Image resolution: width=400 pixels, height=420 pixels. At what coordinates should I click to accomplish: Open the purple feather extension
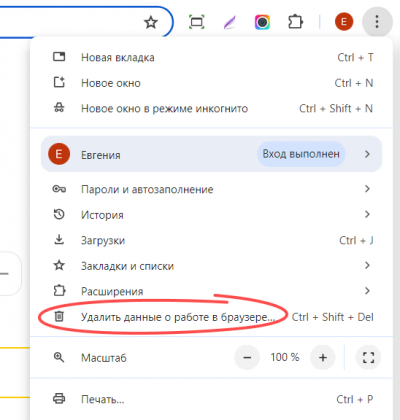229,22
